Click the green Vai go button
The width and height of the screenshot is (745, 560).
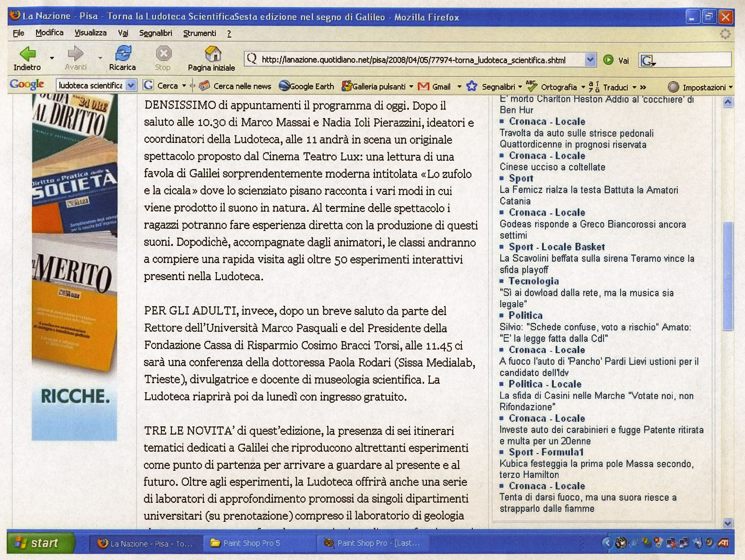609,60
